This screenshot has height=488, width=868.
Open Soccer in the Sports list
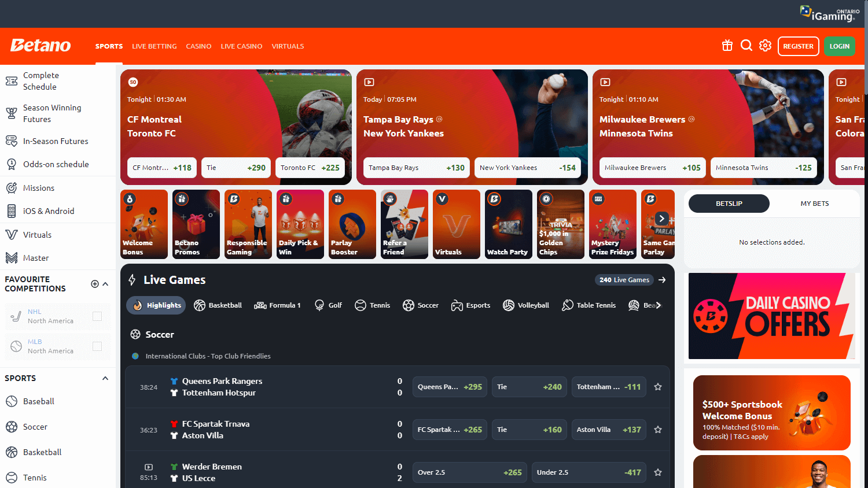pos(58,427)
